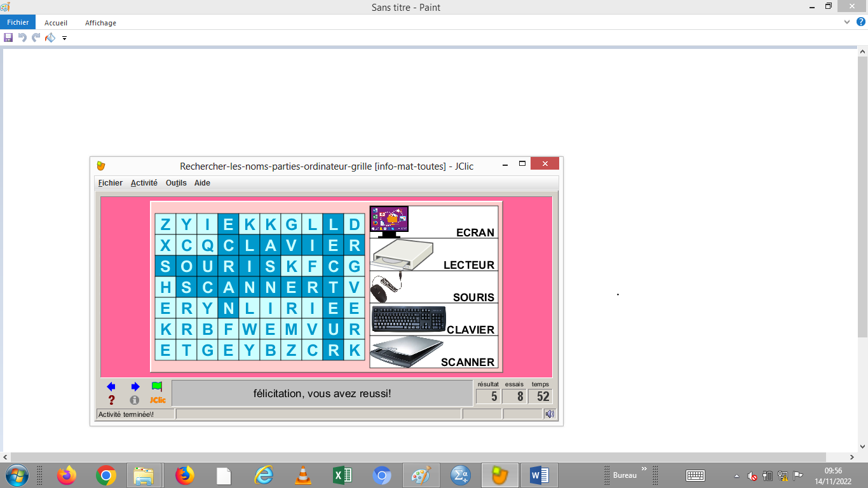Click the SCANNER word picture cell
This screenshot has width=868, height=488.
[434, 352]
